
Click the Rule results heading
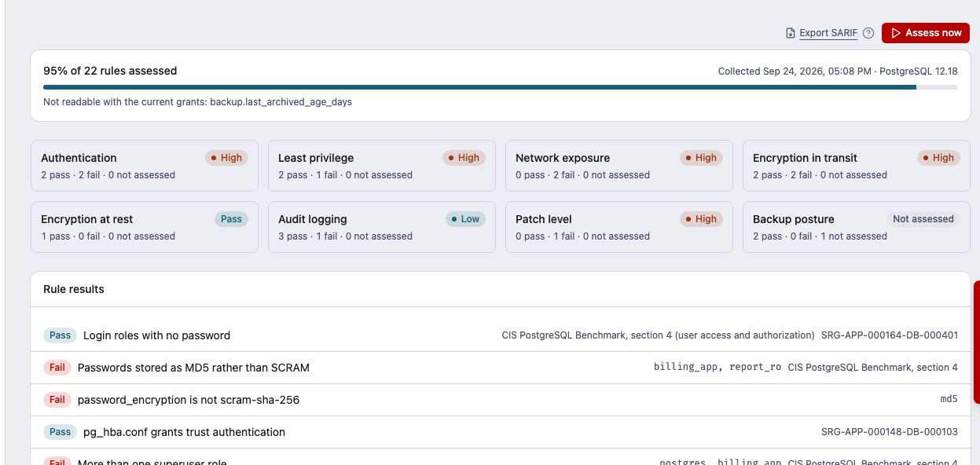pyautogui.click(x=74, y=289)
